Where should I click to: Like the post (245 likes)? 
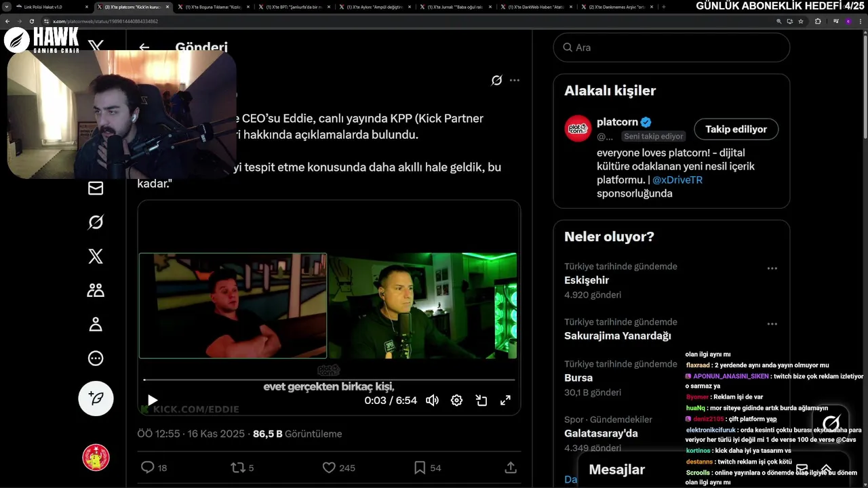pos(338,468)
